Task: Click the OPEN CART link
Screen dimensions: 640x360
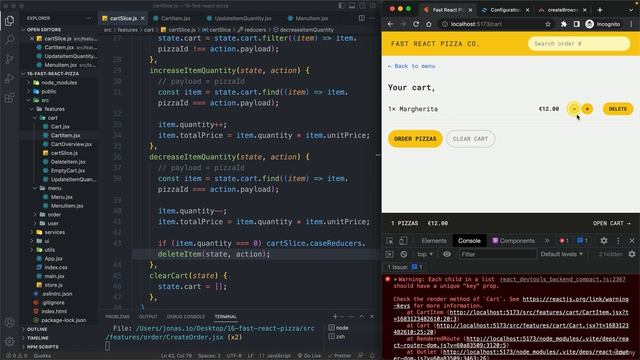Action: (611, 223)
